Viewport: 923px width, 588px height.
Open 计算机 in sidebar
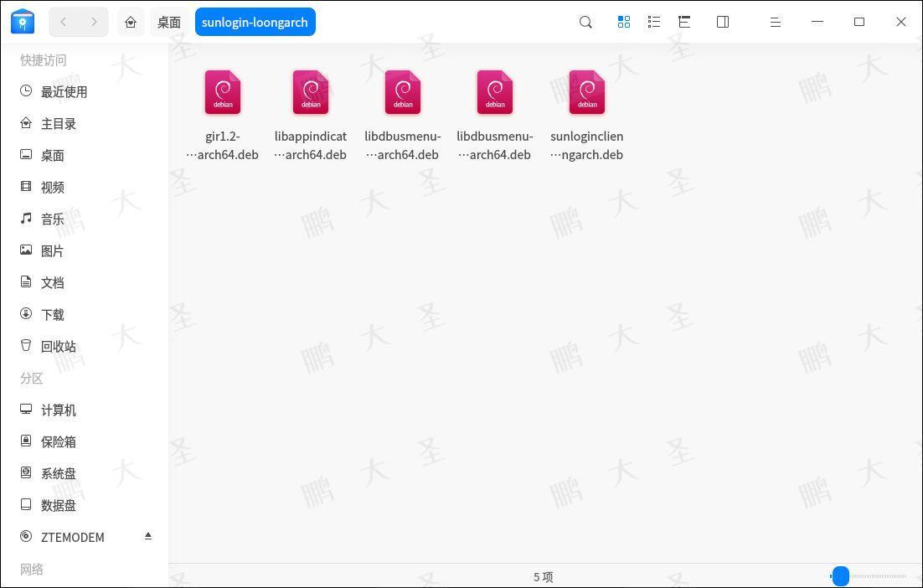[x=85, y=410]
